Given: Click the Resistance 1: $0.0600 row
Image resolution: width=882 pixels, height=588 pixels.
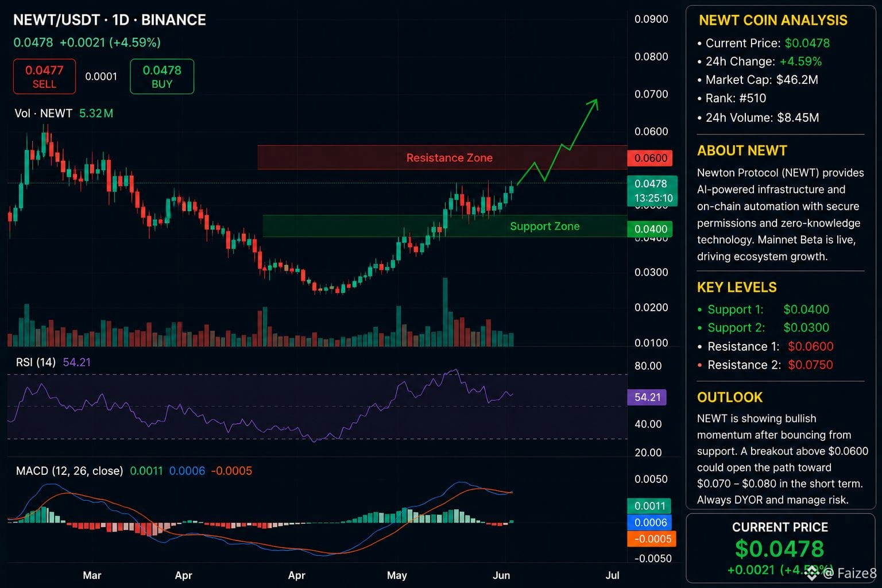Looking at the screenshot, I should (x=765, y=346).
